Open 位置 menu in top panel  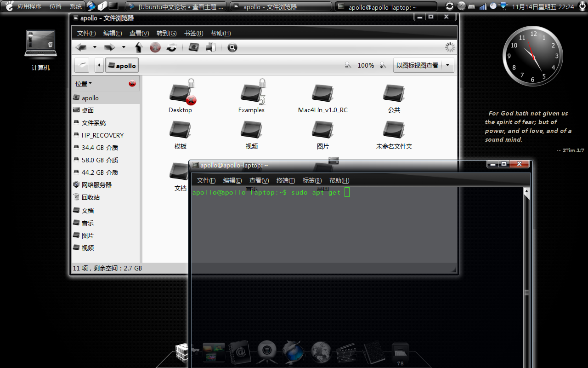[56, 6]
